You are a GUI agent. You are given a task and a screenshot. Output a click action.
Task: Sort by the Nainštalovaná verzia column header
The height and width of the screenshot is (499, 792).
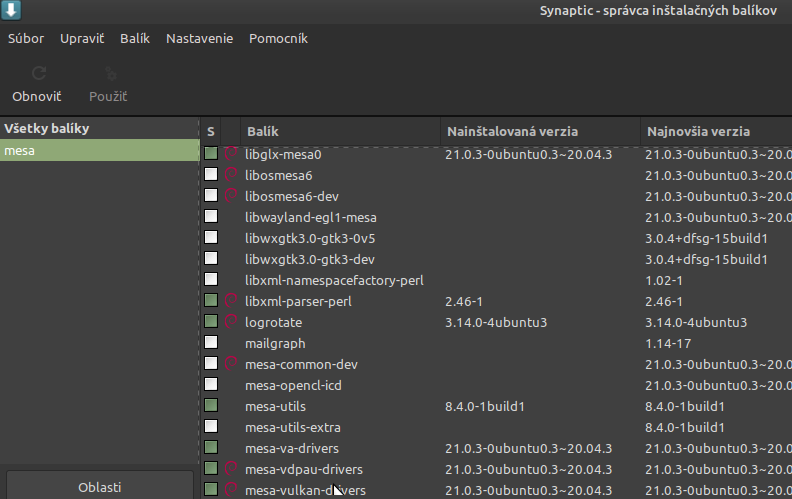pyautogui.click(x=512, y=132)
